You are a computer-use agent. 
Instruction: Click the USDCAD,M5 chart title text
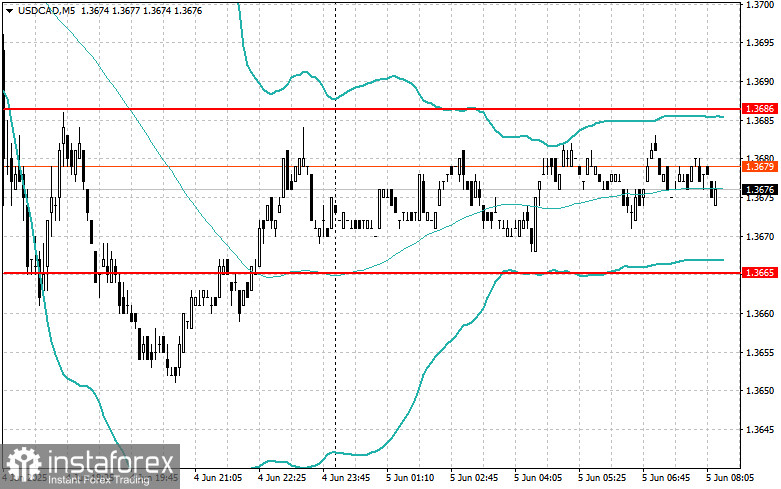[46, 10]
